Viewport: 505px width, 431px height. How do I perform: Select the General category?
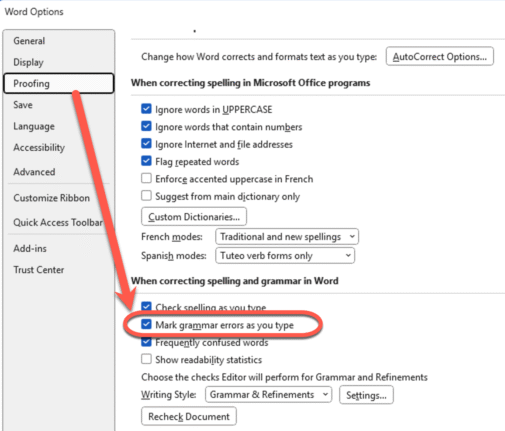(29, 41)
